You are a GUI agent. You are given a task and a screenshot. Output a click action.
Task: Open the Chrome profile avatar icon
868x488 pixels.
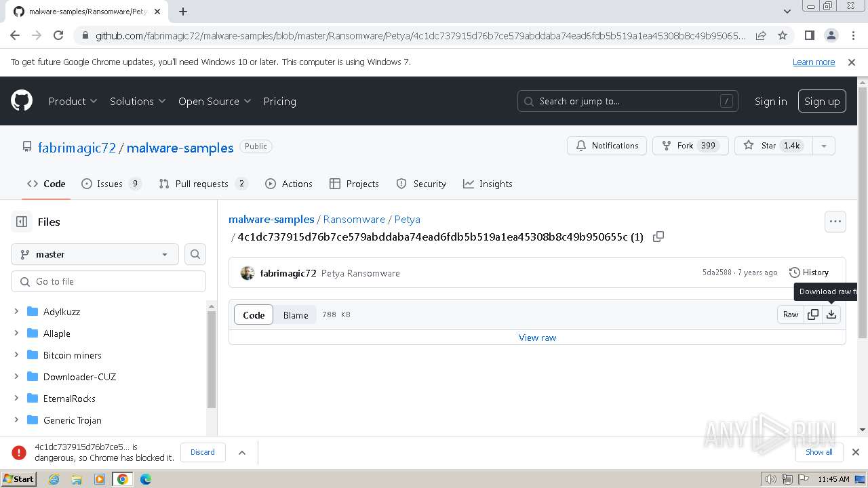tap(831, 35)
